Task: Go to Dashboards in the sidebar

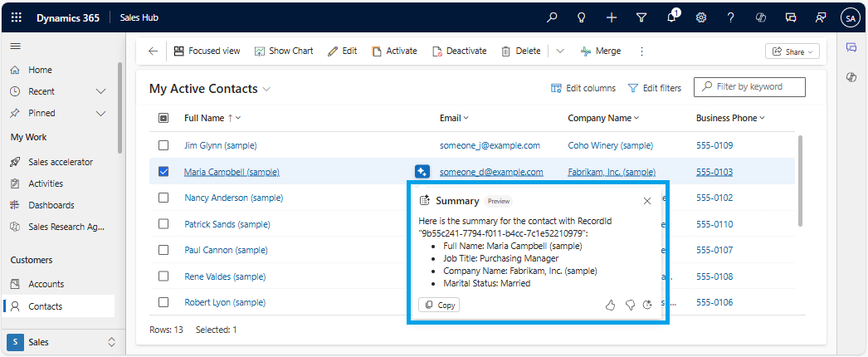Action: click(51, 205)
